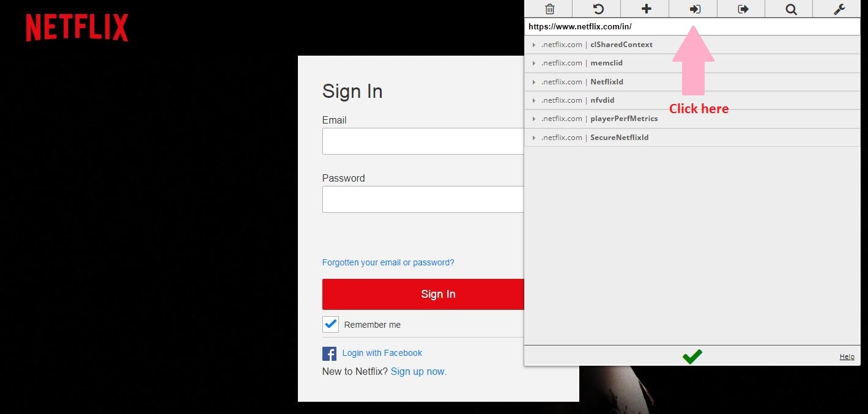Add a new cookie with plus icon

(646, 9)
